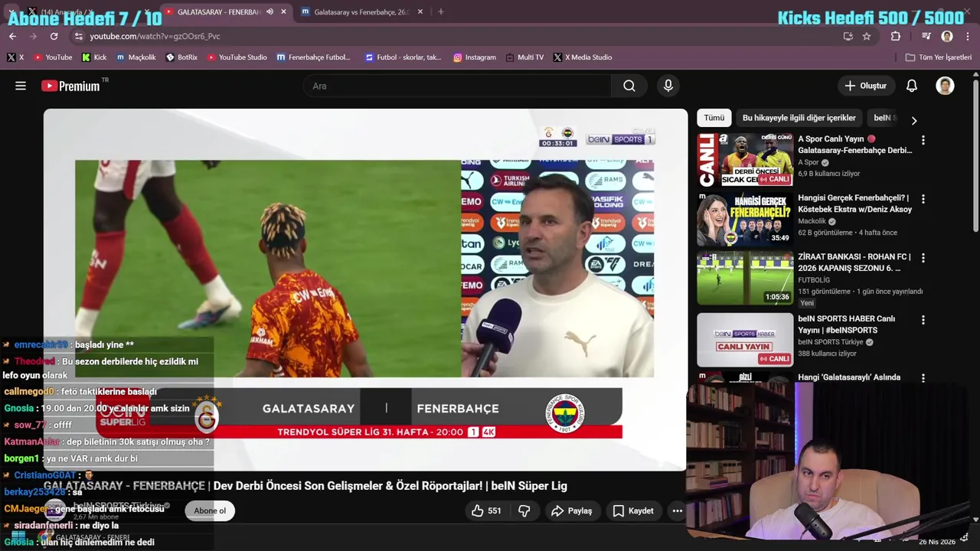The image size is (980, 551).
Task: Bookmark this page with star icon
Action: click(x=867, y=36)
